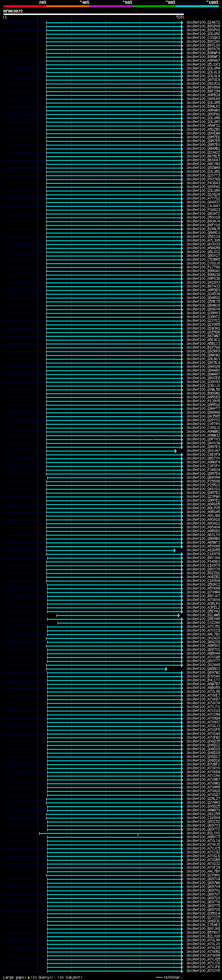Open hit UniRef100_Q5J1K3
The image size is (222, 980).
point(203,65)
